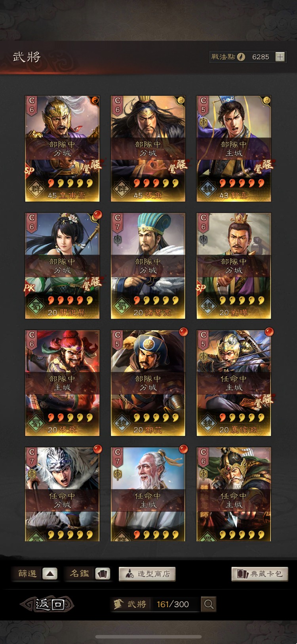Open the 關銀屏 general card
297x644 pixels.
62,266
